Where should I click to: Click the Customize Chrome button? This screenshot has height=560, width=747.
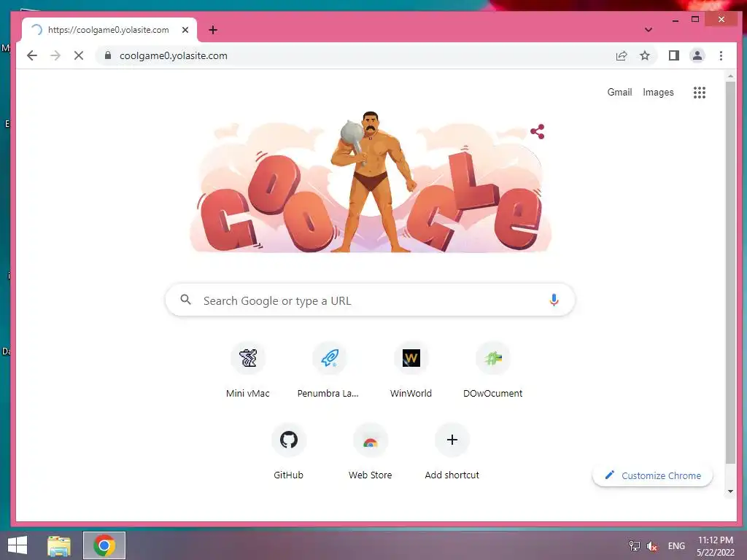[652, 475]
